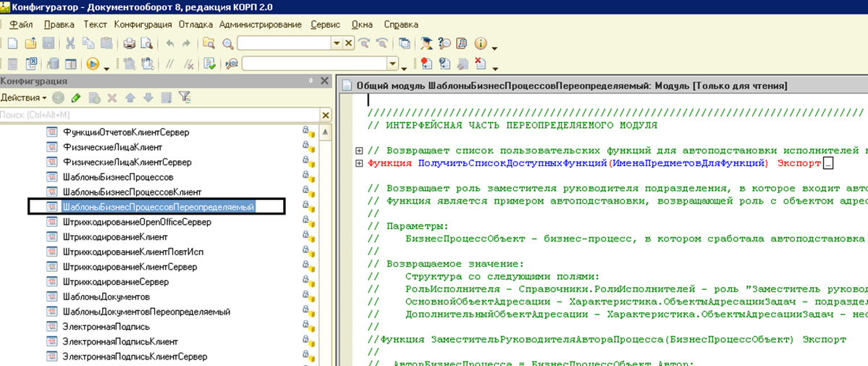Expand the ПолучитьСписокДоступныхФункций function block
Image resolution: width=868 pixels, height=366 pixels.
[x=359, y=163]
